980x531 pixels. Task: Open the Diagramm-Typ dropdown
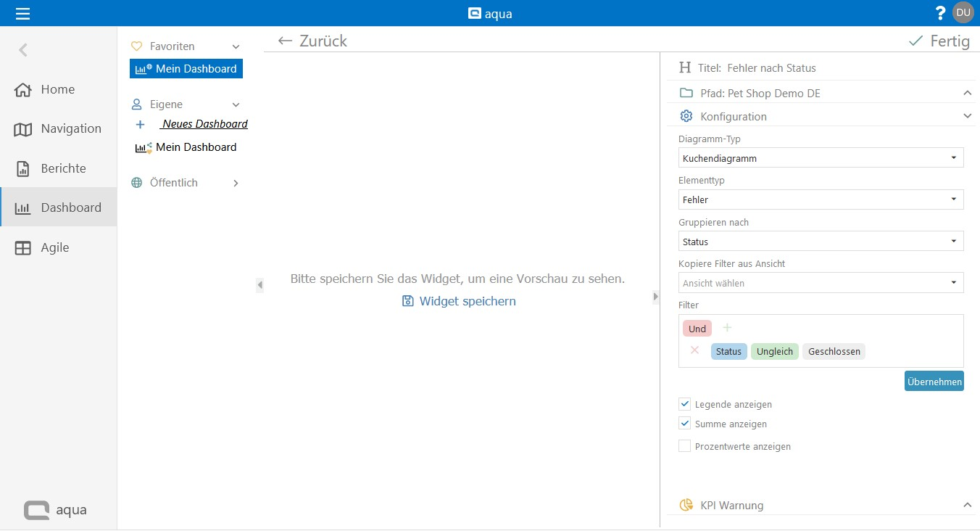[821, 158]
